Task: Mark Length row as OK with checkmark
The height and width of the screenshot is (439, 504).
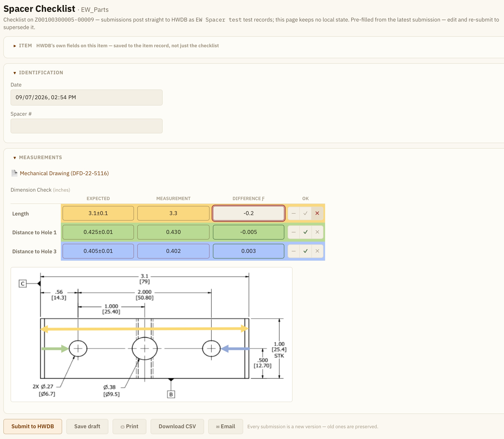Action: click(305, 213)
